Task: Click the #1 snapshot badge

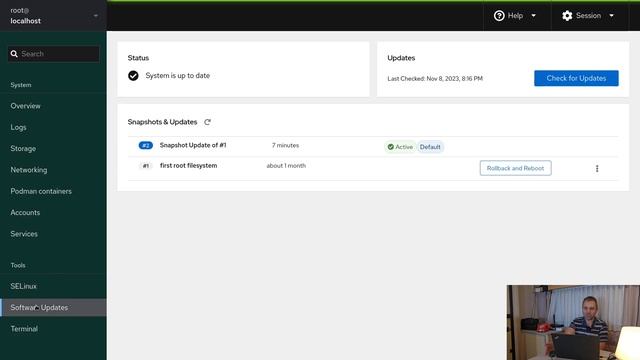Action: pyautogui.click(x=146, y=166)
